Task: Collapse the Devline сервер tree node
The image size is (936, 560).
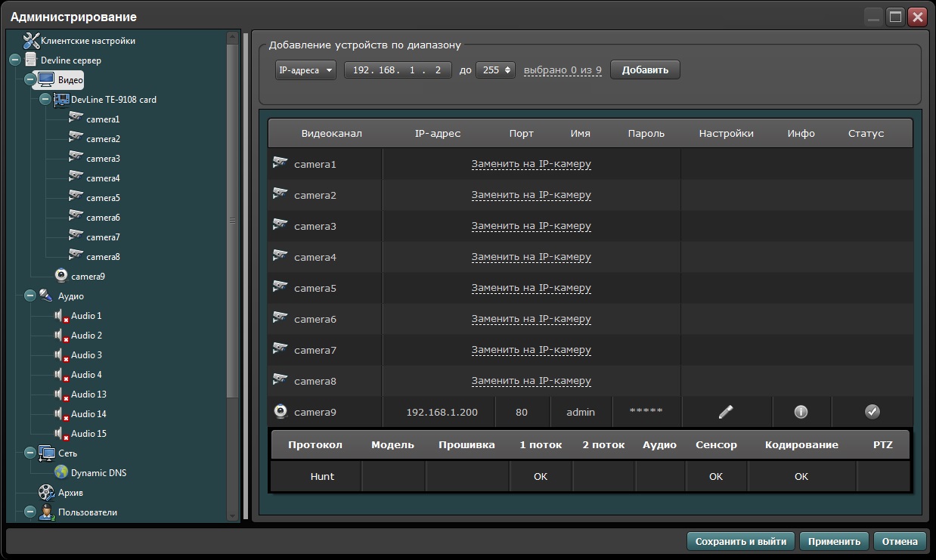Action: point(15,60)
